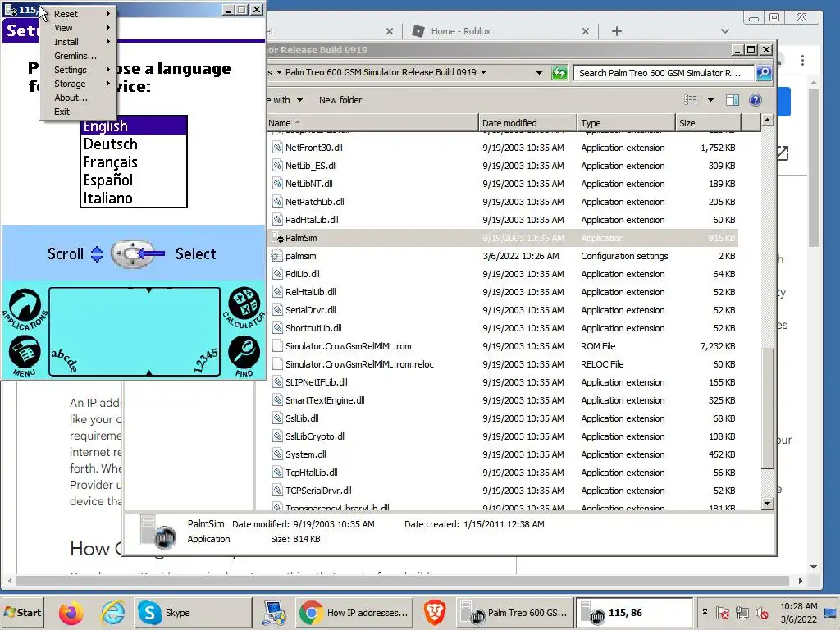
Task: Expand the address bar history dropdown
Action: tap(539, 73)
